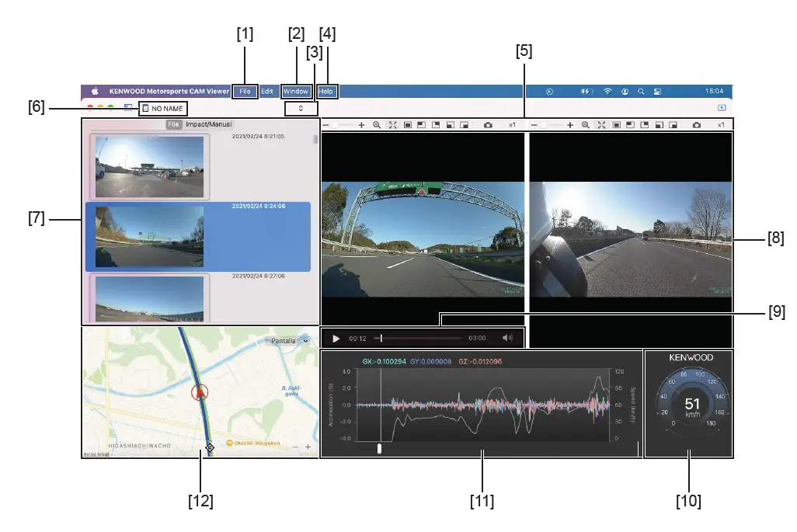The image size is (797, 532).
Task: Click the Spotlight search icon in the menu bar
Action: (x=642, y=91)
